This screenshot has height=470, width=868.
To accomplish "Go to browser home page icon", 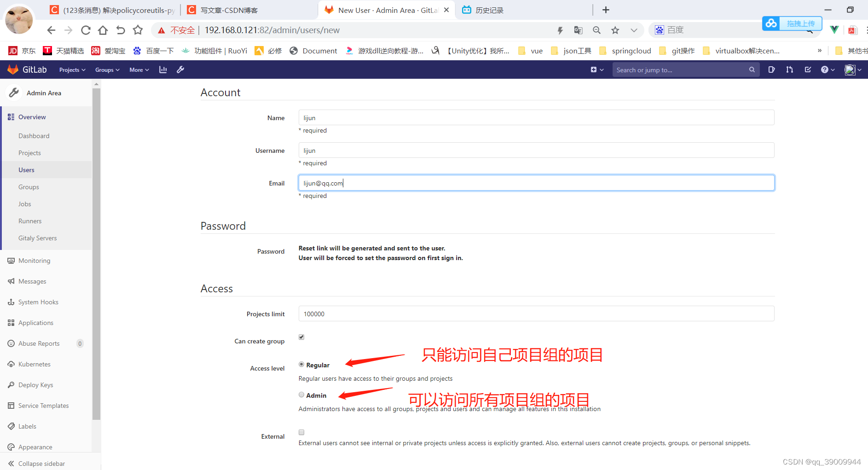I will tap(103, 30).
